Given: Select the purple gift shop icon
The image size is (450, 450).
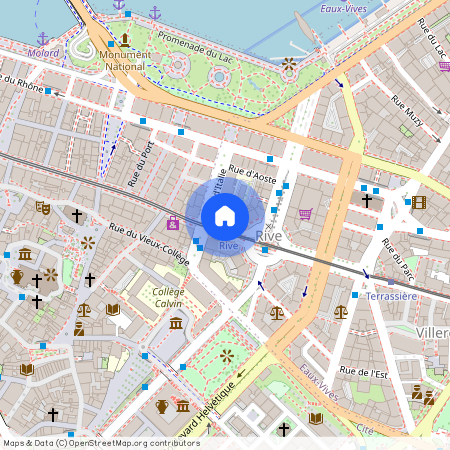Looking at the screenshot, I should (173, 223).
